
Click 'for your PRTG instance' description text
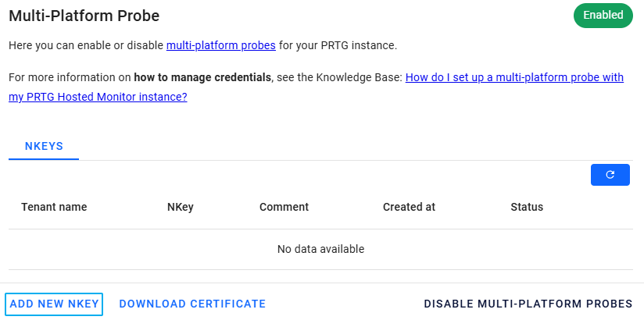(x=338, y=45)
